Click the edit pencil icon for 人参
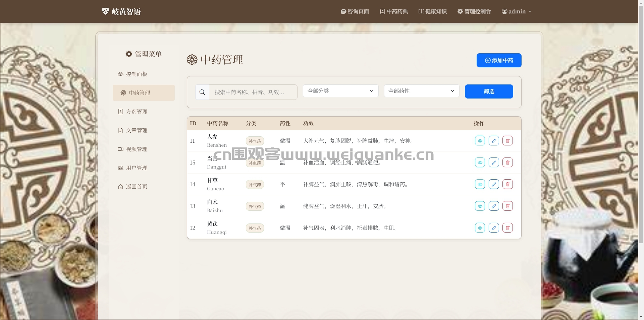Screen dimensions: 644x320 494,141
